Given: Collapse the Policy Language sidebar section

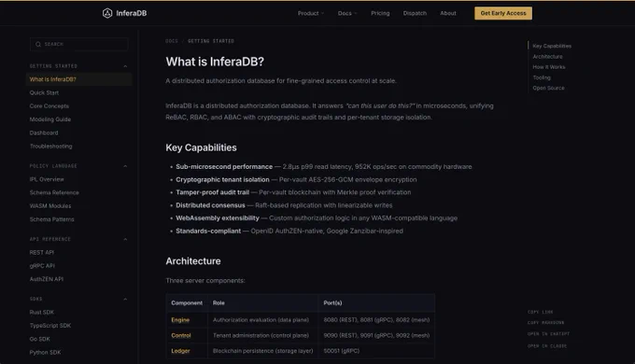Looking at the screenshot, I should [x=125, y=166].
